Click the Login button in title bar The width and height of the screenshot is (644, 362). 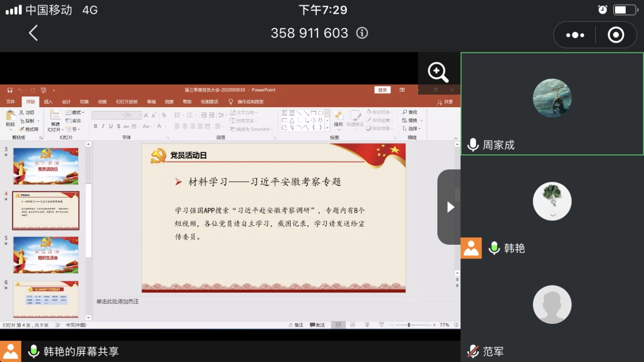(x=382, y=90)
